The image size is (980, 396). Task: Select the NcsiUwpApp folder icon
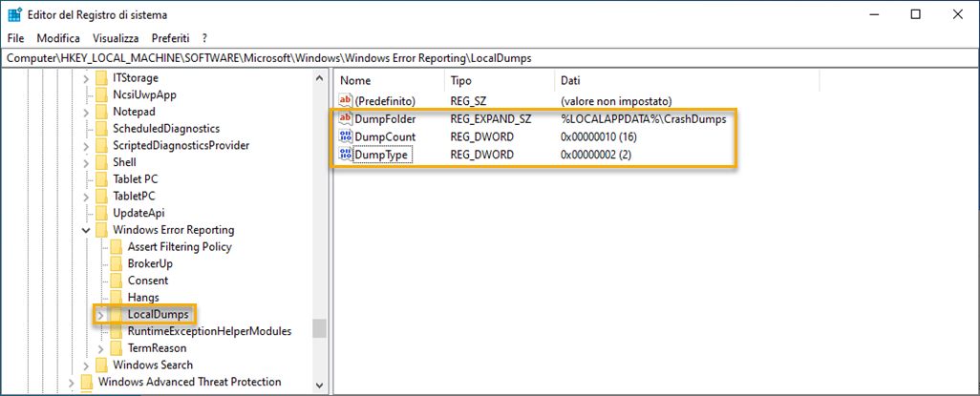101,94
